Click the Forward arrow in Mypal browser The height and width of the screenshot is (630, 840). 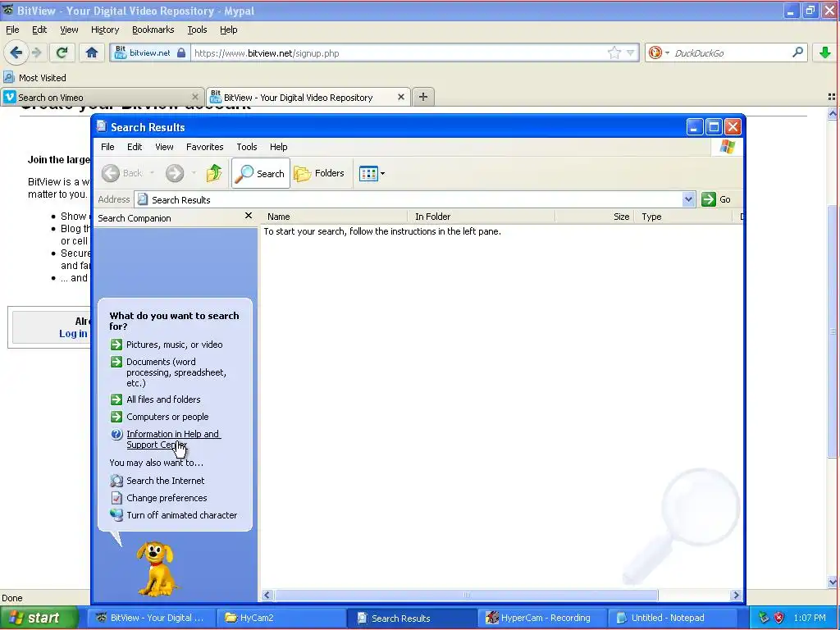pyautogui.click(x=36, y=52)
